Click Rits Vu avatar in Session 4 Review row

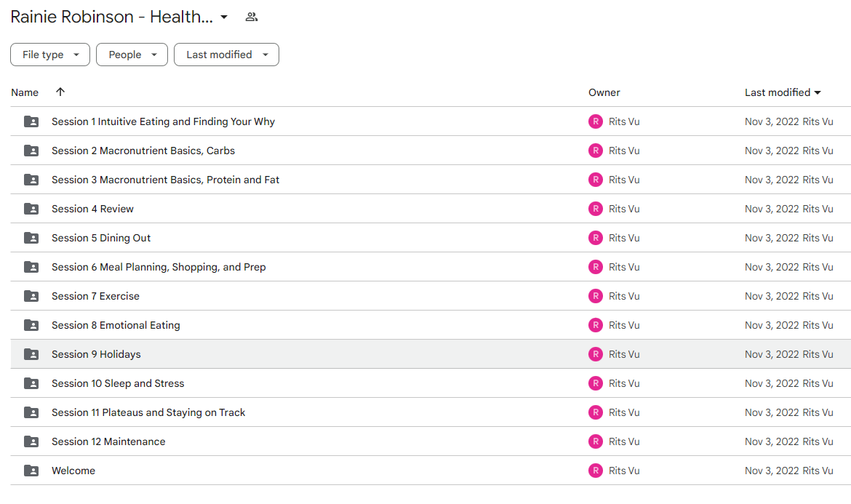pos(596,209)
